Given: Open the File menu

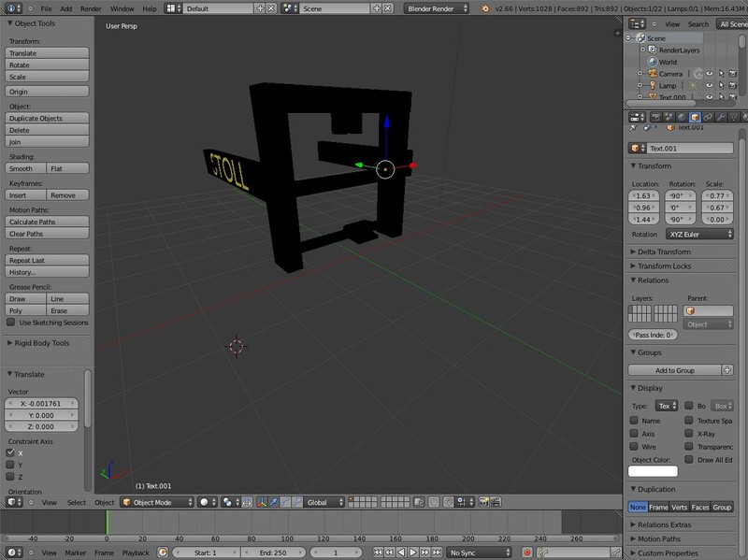Looking at the screenshot, I should [46, 8].
